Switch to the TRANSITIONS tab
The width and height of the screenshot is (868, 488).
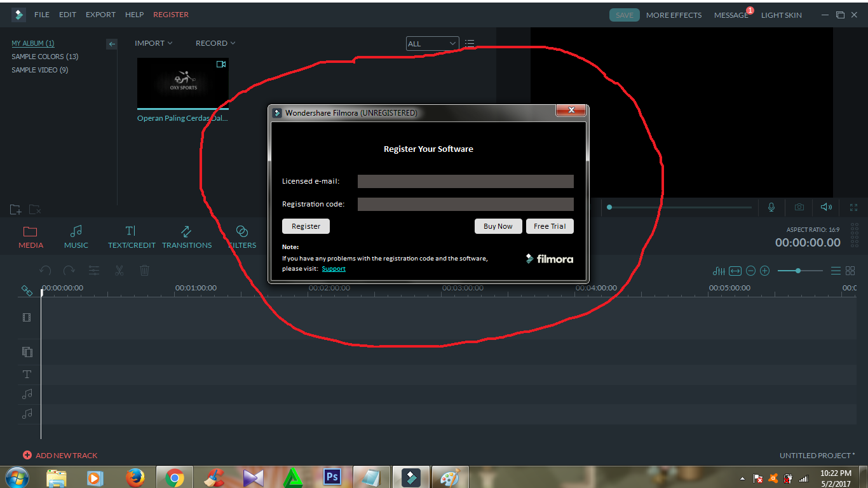click(x=187, y=237)
